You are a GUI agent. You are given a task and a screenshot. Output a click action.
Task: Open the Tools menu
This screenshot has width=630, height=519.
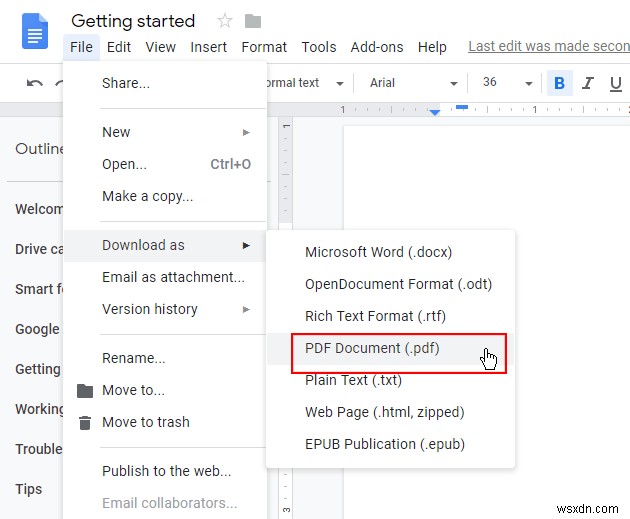[x=319, y=47]
